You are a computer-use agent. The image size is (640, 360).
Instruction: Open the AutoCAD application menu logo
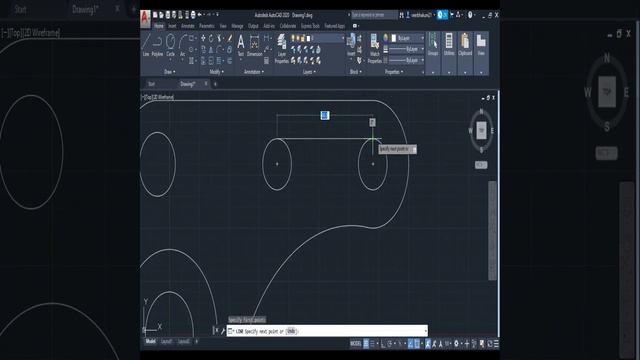point(145,18)
